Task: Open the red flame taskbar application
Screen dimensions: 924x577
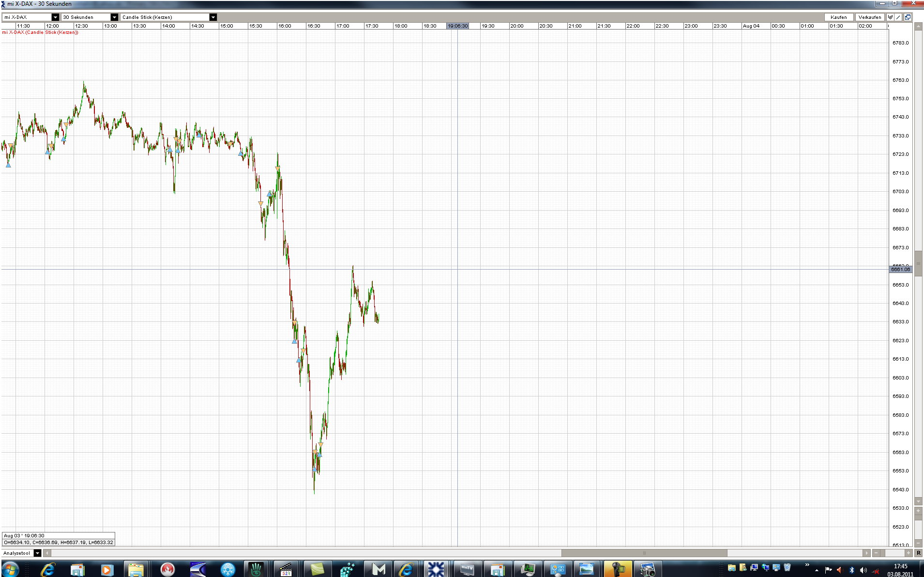Action: 167,569
